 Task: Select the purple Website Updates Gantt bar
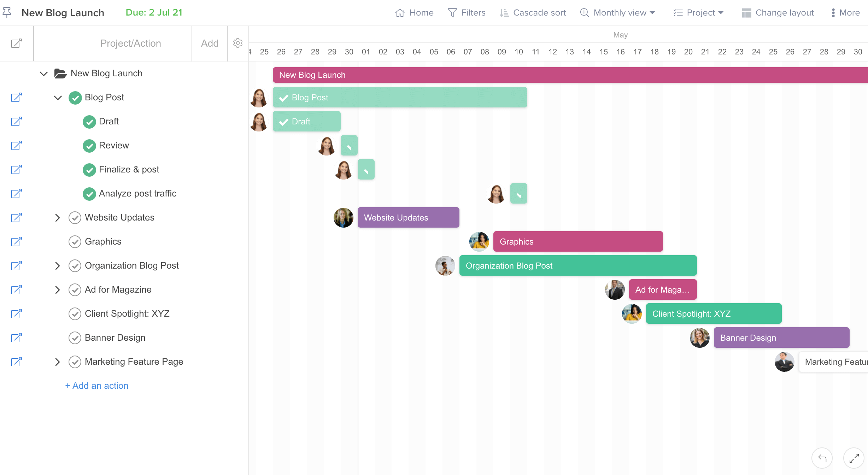click(408, 217)
